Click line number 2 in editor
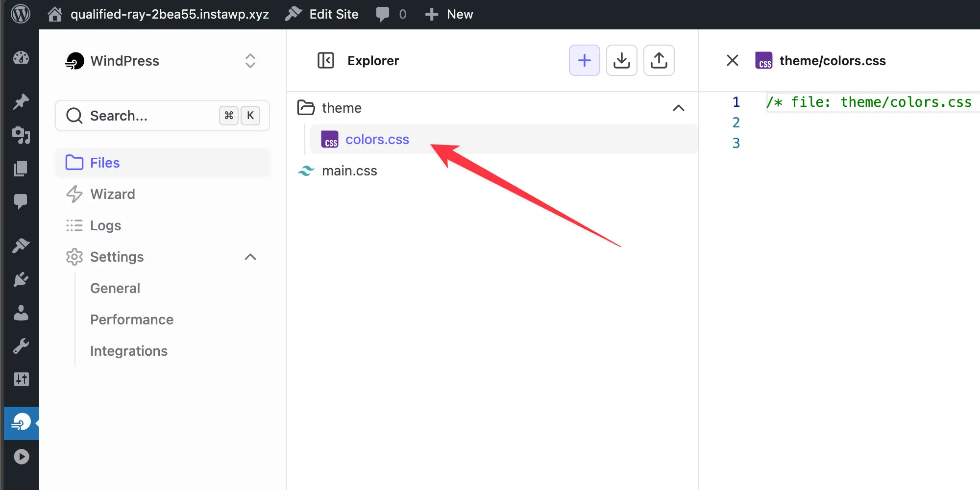The width and height of the screenshot is (980, 490). pos(736,122)
